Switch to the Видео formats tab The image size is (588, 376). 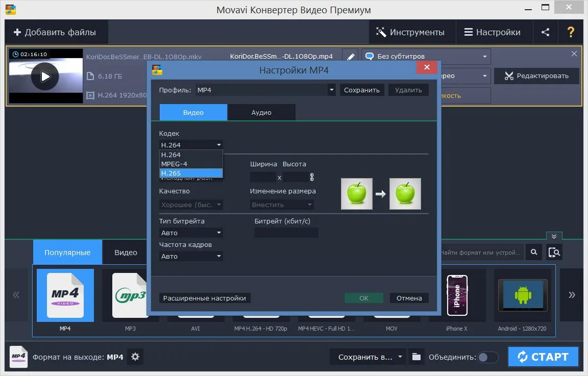point(126,253)
